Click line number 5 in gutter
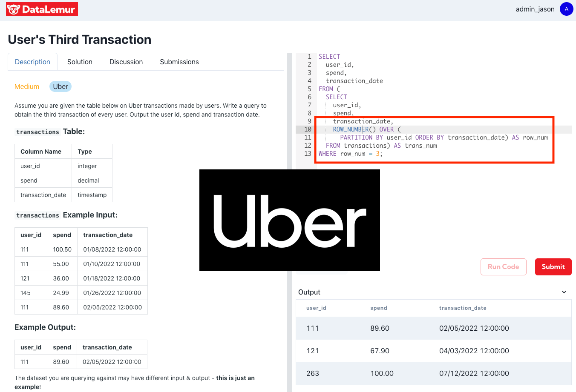576x392 pixels. point(309,89)
